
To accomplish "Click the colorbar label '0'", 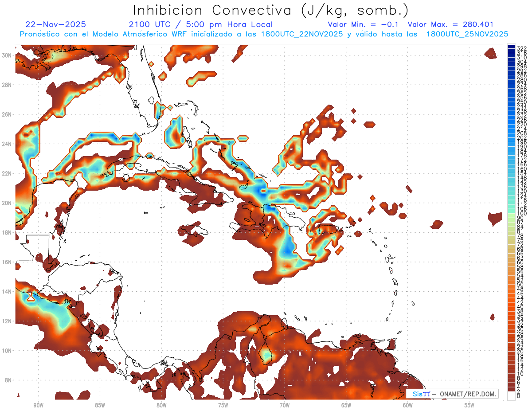I will point(519,396).
